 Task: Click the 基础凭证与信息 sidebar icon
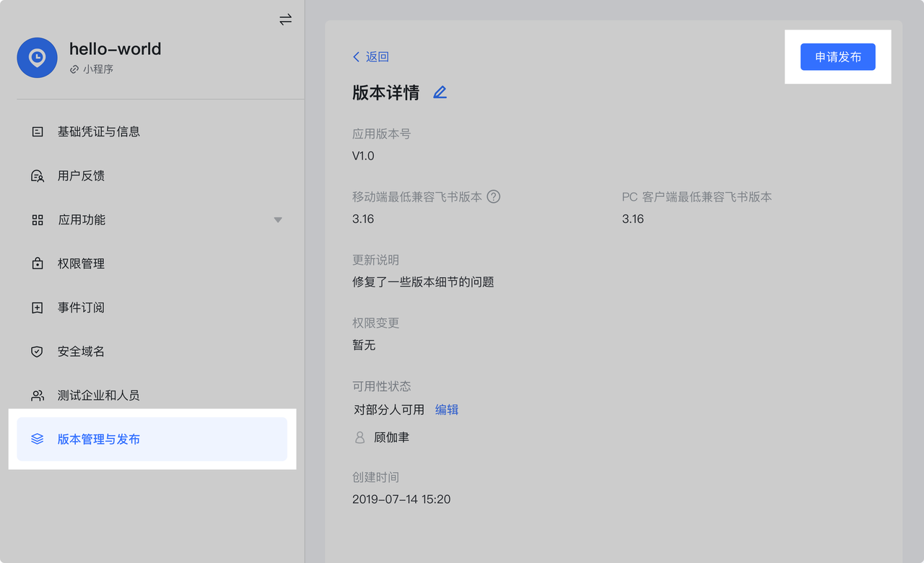click(38, 132)
